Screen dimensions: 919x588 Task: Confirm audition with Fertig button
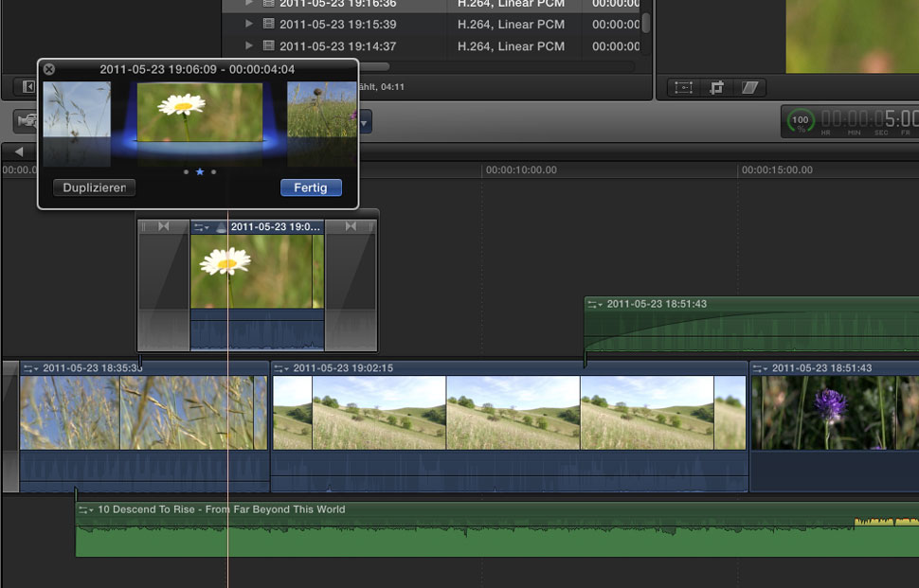coord(311,187)
